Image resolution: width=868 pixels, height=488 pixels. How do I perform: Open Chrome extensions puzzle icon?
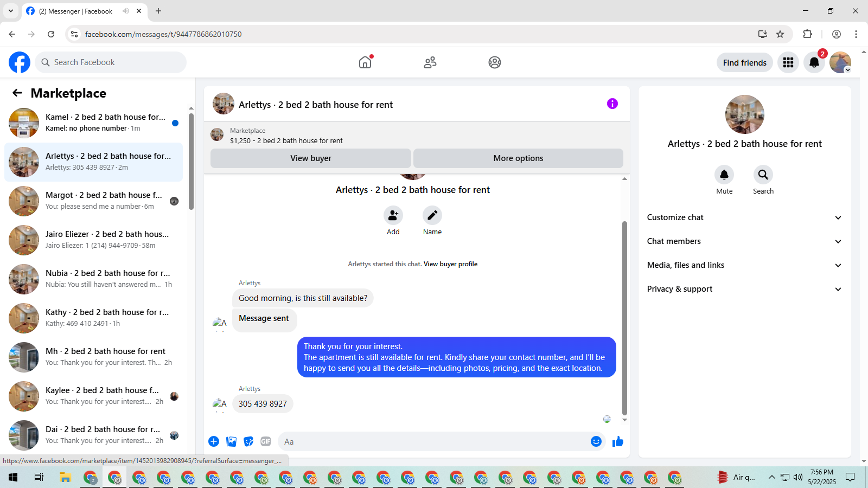pyautogui.click(x=807, y=34)
